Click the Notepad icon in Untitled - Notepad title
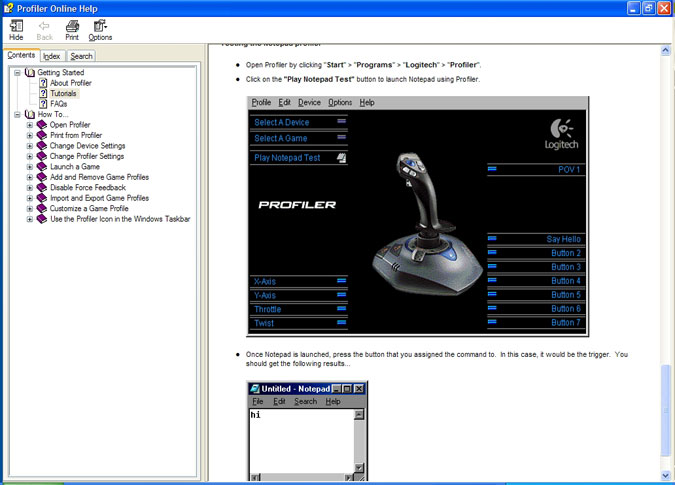This screenshot has width=675, height=485. point(255,389)
